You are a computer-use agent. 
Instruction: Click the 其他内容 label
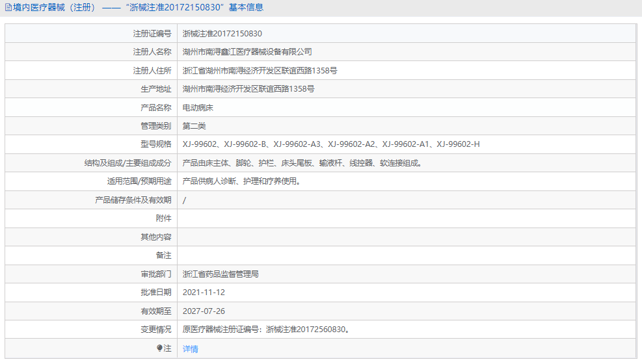(156, 237)
